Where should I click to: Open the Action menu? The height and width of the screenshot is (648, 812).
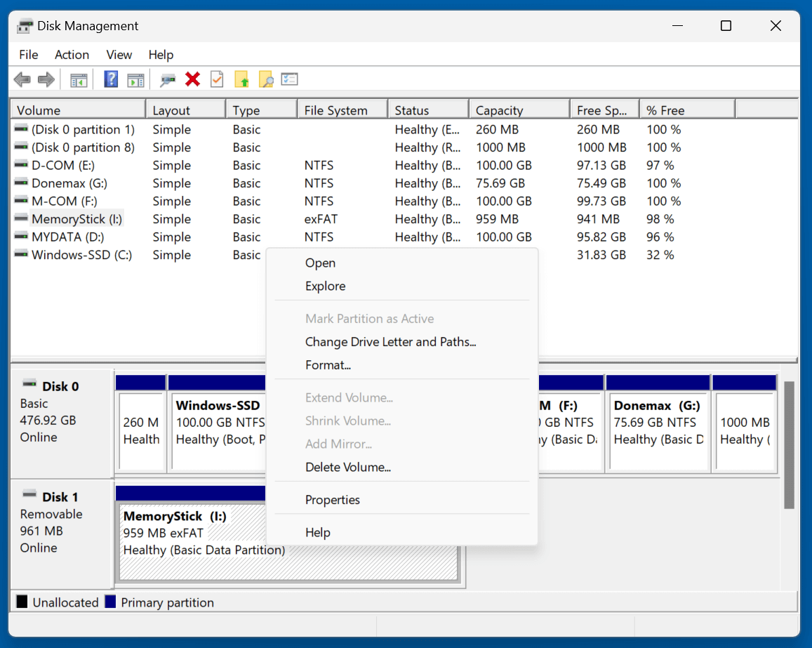pos(72,54)
